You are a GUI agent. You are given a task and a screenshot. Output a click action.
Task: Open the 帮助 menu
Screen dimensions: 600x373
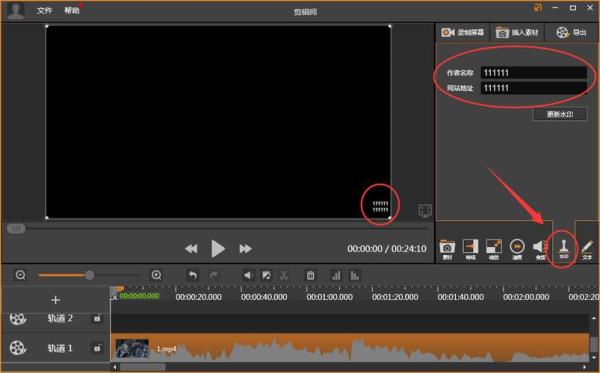(x=72, y=10)
